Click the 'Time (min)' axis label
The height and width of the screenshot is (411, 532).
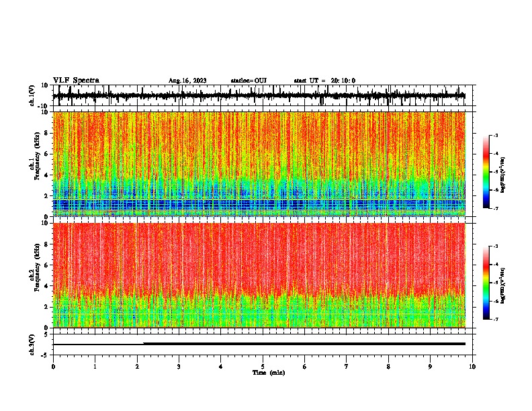pos(269,373)
